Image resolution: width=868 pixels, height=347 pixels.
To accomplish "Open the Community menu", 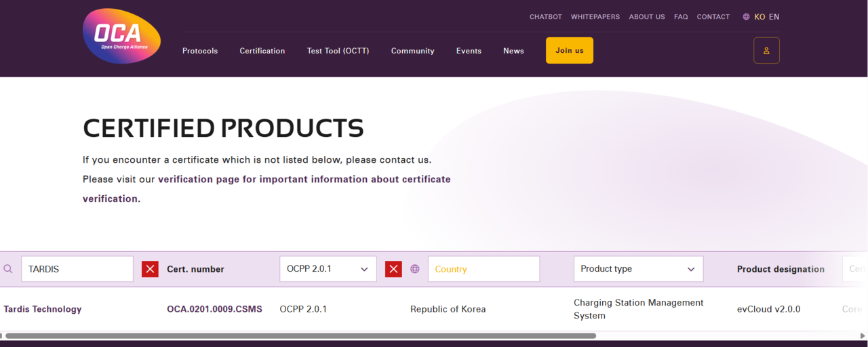I will click(412, 51).
